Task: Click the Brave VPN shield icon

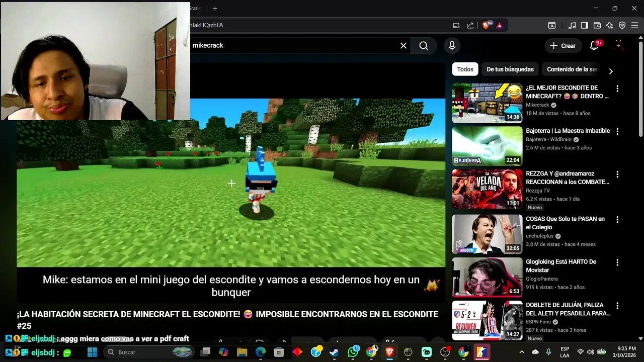Action: click(x=622, y=25)
